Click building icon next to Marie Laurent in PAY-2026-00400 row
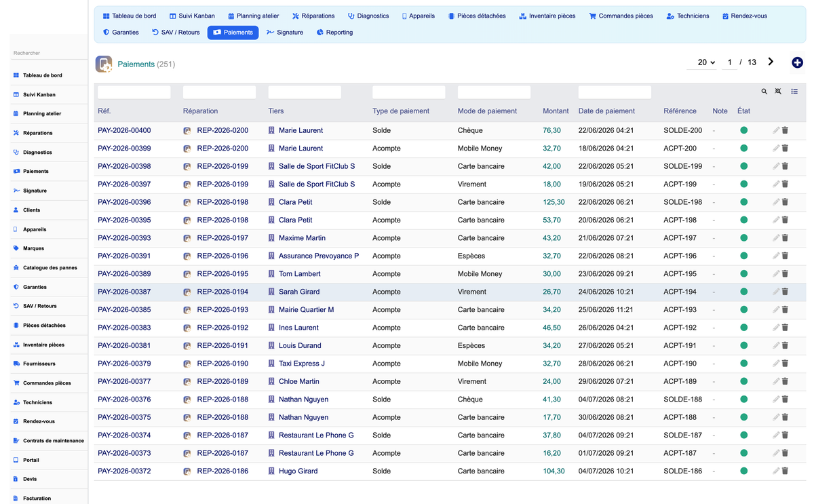The height and width of the screenshot is (504, 814). [271, 130]
